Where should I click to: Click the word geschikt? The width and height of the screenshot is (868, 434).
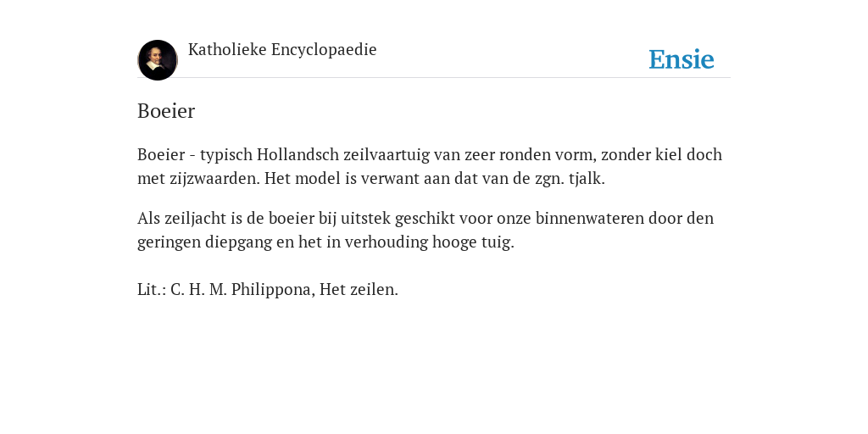pyautogui.click(x=426, y=219)
